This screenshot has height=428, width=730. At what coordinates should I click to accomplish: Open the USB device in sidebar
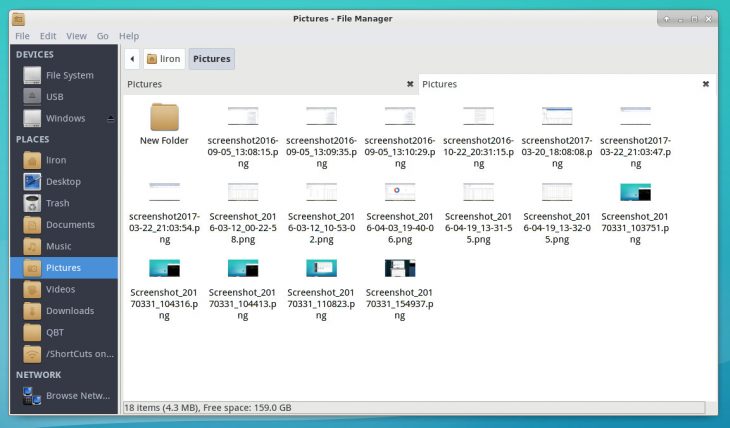(64, 97)
